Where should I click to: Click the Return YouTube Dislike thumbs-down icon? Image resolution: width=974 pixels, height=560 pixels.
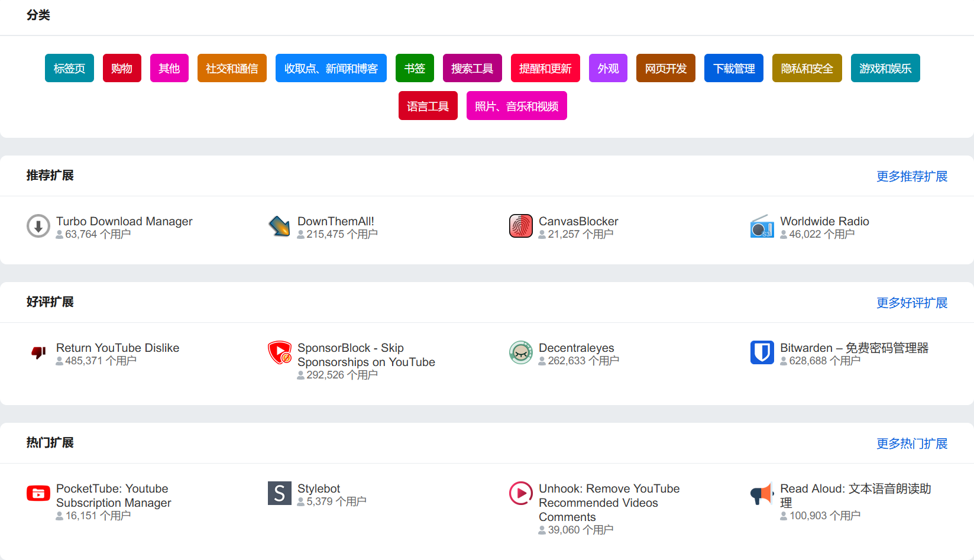pos(38,352)
